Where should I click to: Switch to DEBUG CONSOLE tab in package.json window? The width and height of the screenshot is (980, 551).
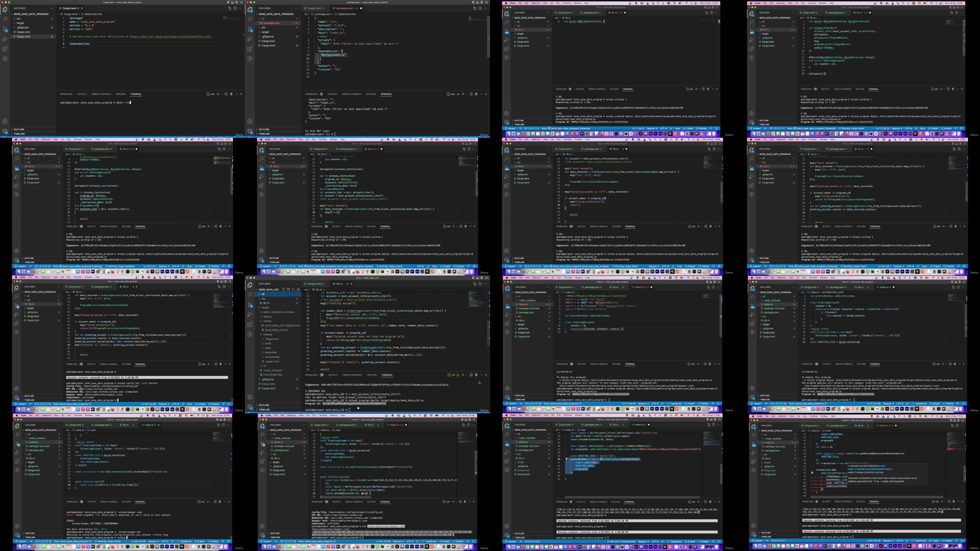coord(352,94)
